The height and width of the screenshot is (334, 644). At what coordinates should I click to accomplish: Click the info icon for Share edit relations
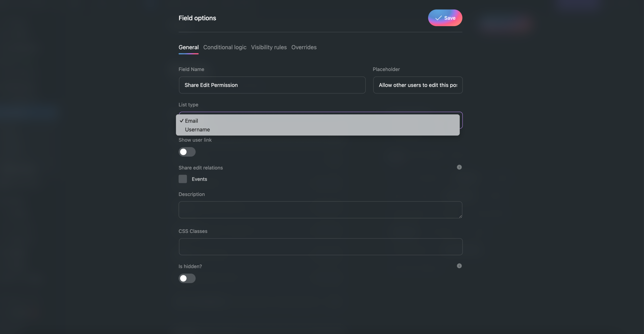point(459,167)
